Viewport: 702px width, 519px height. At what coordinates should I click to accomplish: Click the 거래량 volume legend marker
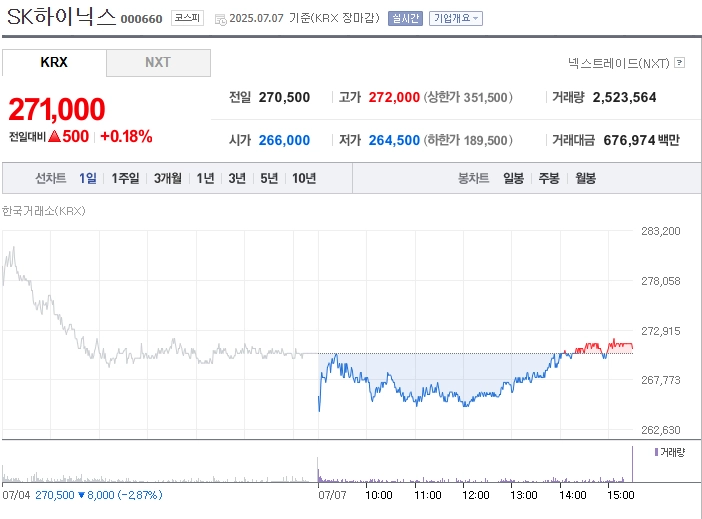[x=656, y=452]
